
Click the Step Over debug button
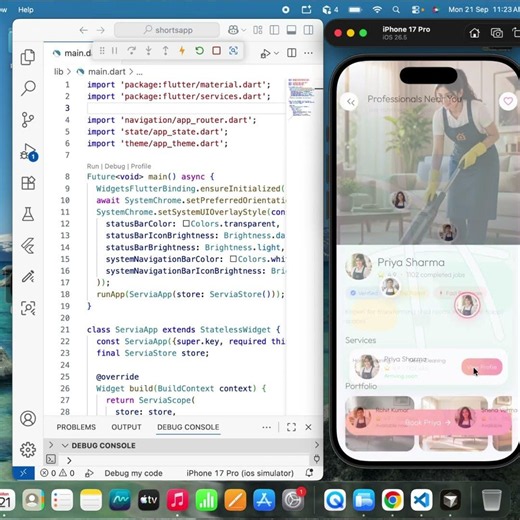point(132,51)
